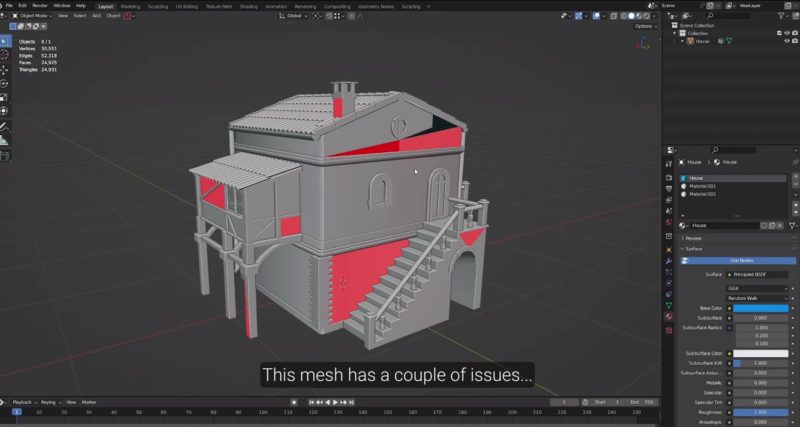Screen dimensions: 800x427
Task: Open the Edit menu
Action: (x=22, y=6)
